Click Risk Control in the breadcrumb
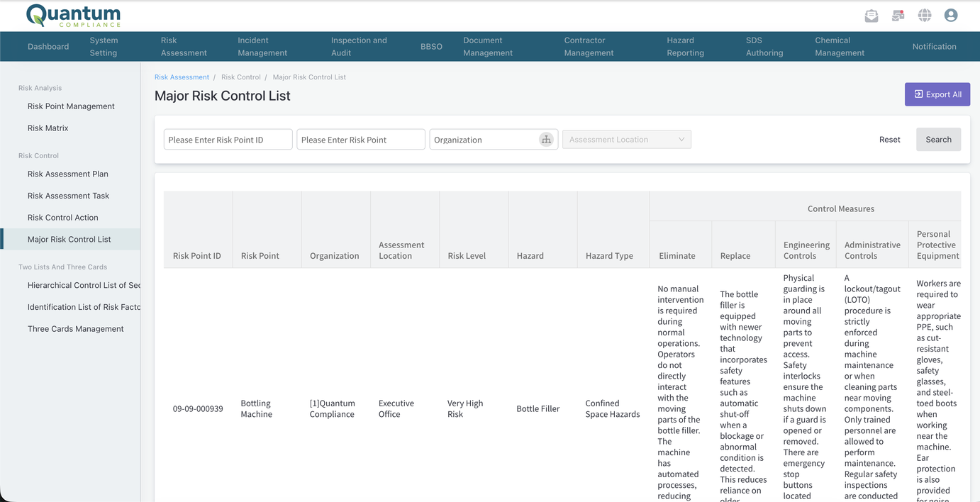The height and width of the screenshot is (502, 980). pyautogui.click(x=241, y=77)
